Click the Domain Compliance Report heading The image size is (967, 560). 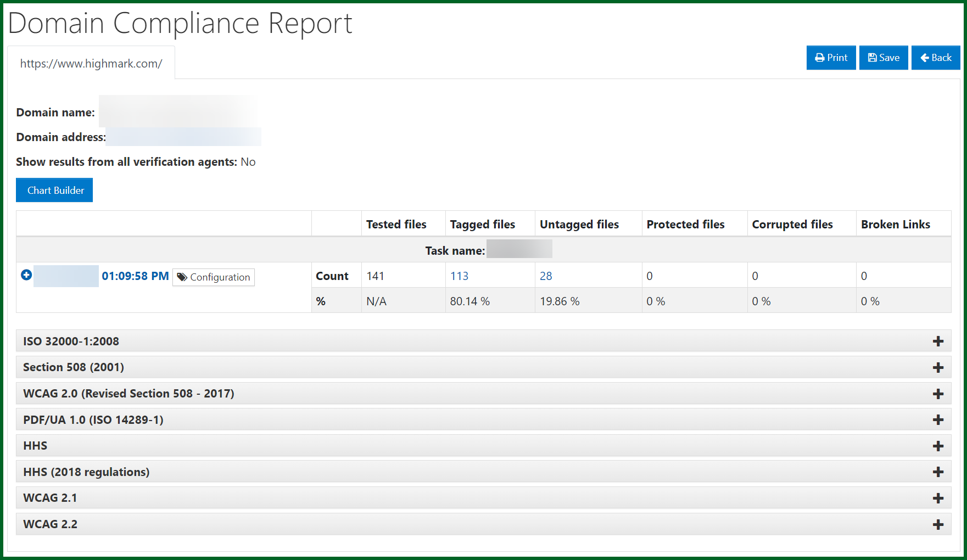[180, 23]
